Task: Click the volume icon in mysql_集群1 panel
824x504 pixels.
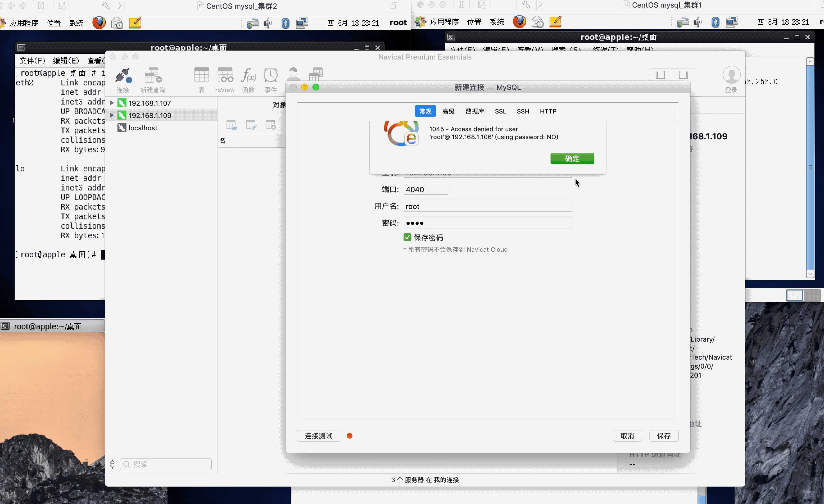Action: pos(698,22)
